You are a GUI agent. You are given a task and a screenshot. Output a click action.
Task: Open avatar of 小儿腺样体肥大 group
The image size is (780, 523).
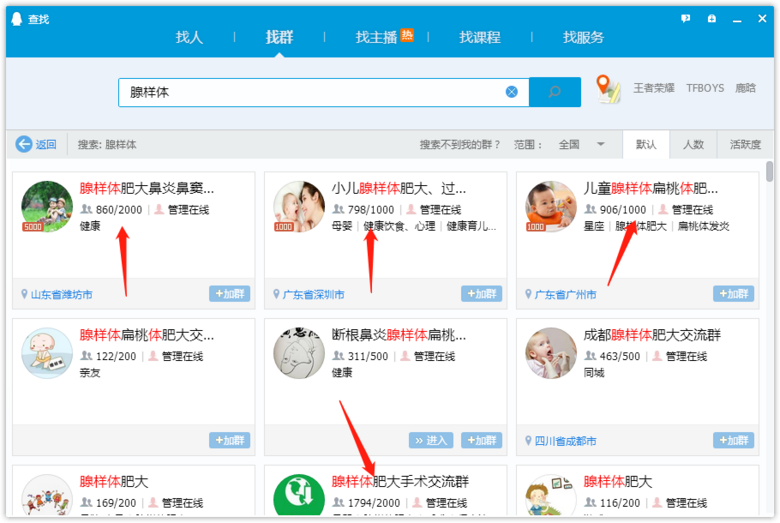click(x=298, y=207)
